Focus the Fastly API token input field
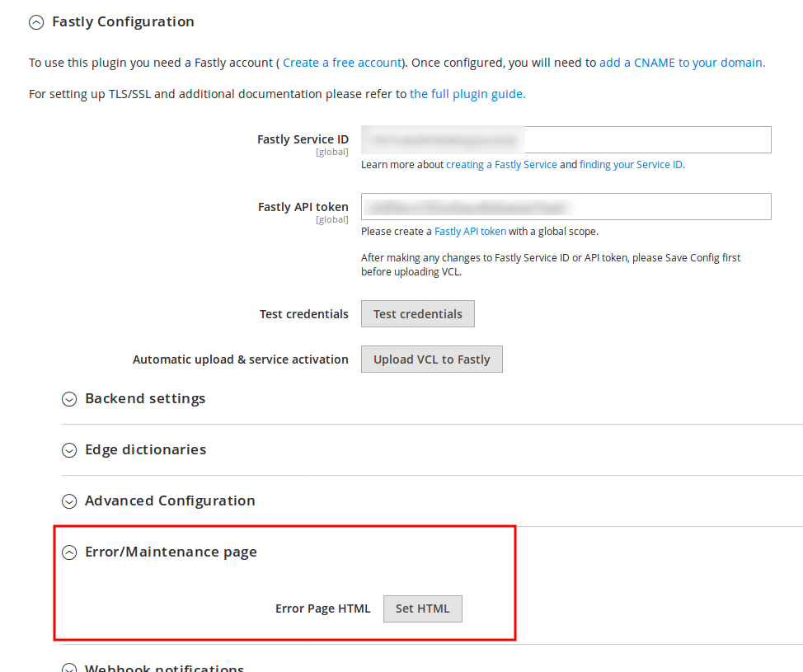Screen dimensions: 803x672 (566, 207)
